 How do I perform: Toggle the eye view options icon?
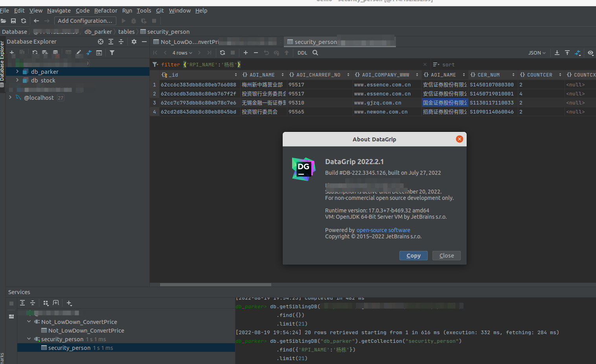[590, 53]
